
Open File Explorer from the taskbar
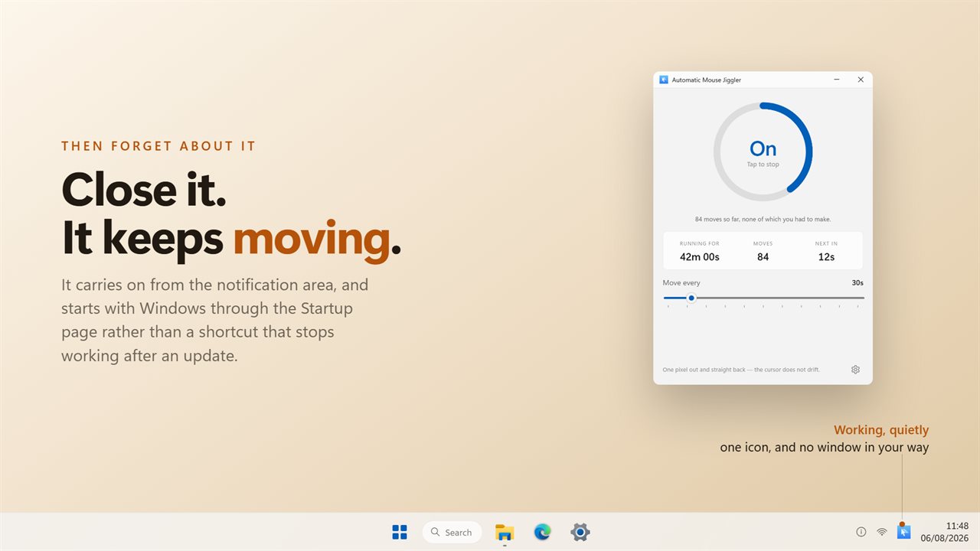click(x=505, y=532)
